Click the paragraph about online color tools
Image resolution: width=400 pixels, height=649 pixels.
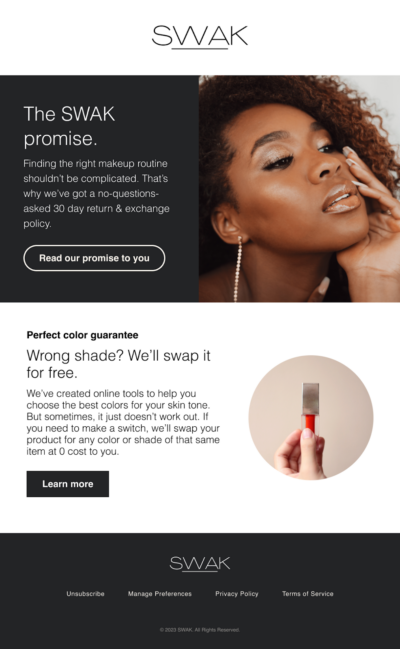(123, 422)
